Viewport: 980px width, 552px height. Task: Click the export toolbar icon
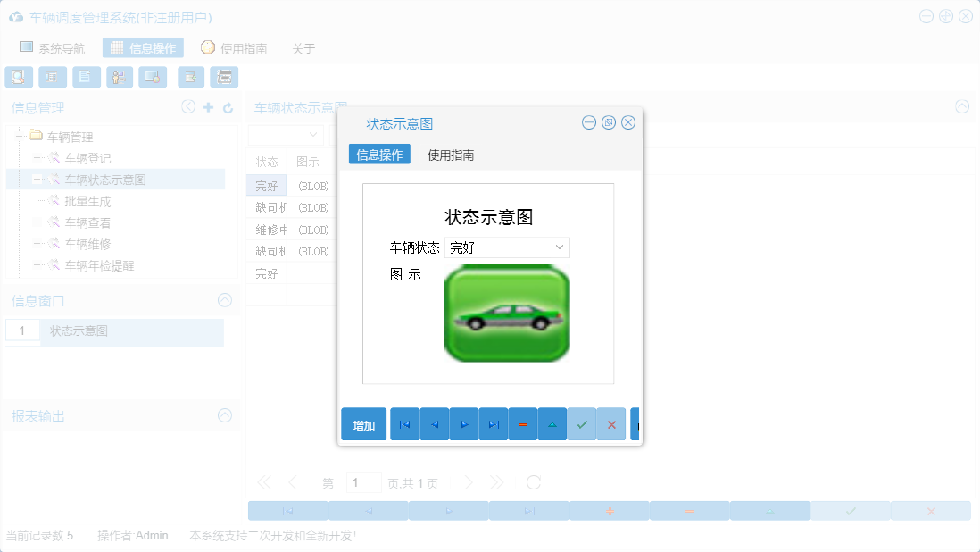tap(190, 77)
